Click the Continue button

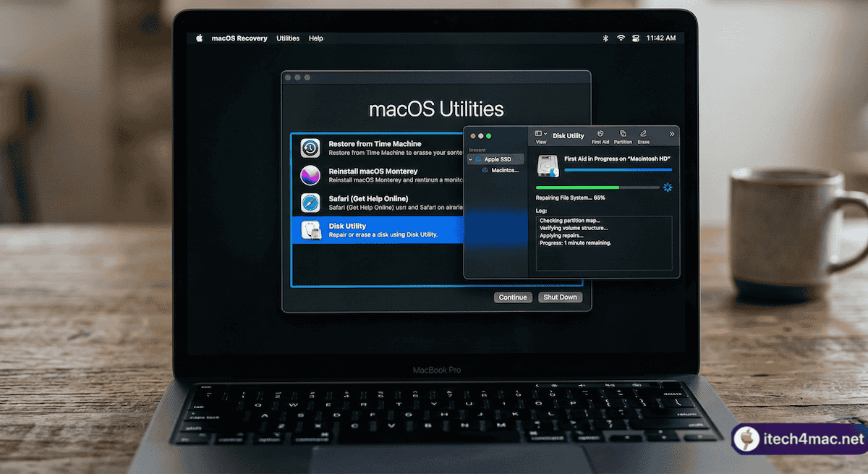pyautogui.click(x=513, y=297)
